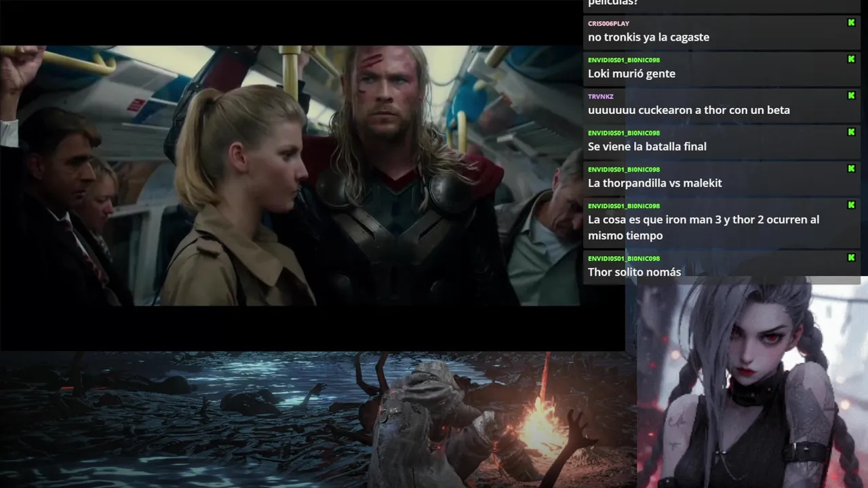868x488 pixels.
Task: Click the bonfire game footage panel
Action: click(317, 420)
